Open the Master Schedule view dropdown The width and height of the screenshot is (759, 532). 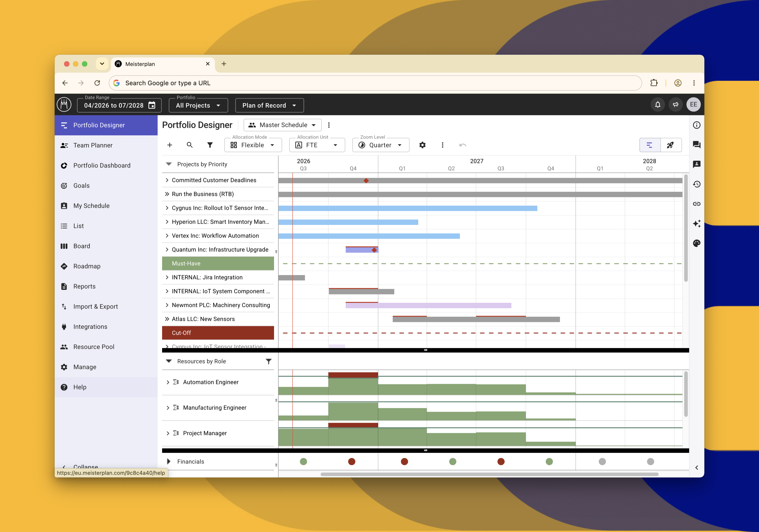pos(283,125)
